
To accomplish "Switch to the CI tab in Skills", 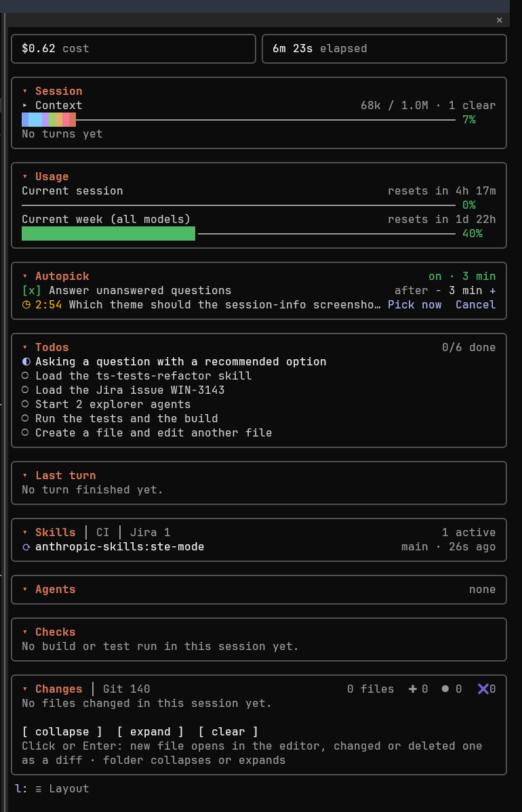I will click(102, 532).
